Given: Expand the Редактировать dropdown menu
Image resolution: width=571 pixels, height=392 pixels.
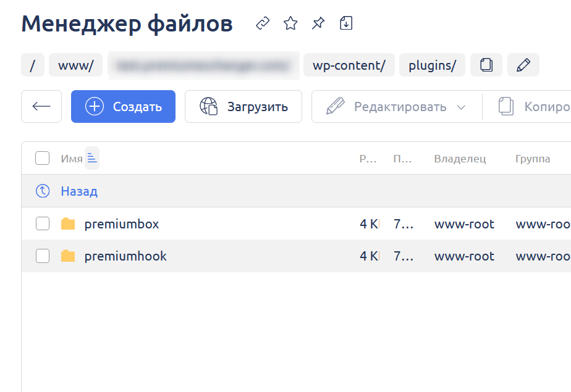Looking at the screenshot, I should coord(460,107).
